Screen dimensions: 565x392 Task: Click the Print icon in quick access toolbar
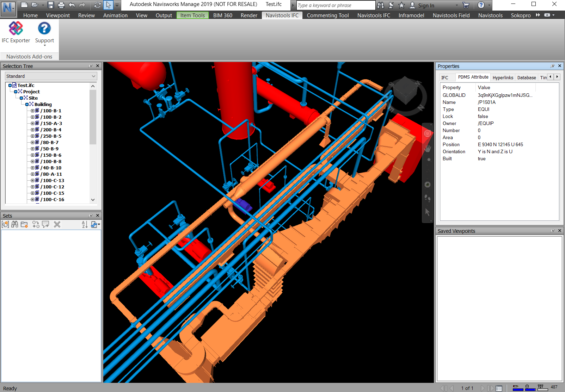point(61,5)
